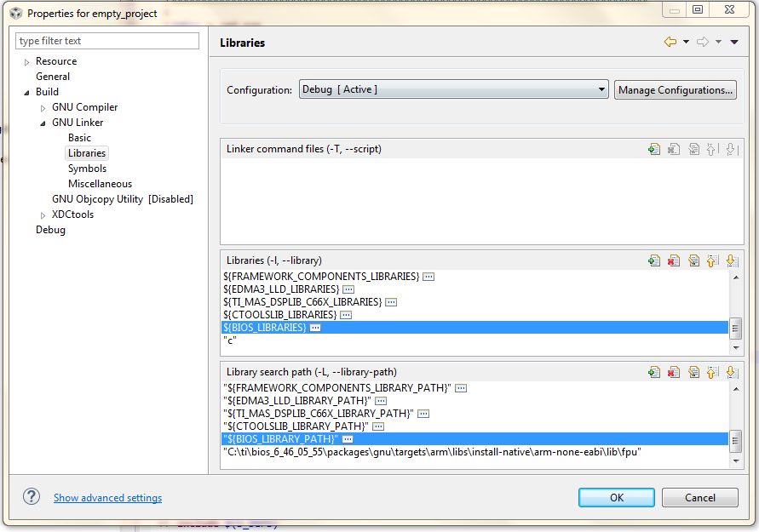The height and width of the screenshot is (532, 759).
Task: Open Show advanced settings link
Action: [108, 498]
